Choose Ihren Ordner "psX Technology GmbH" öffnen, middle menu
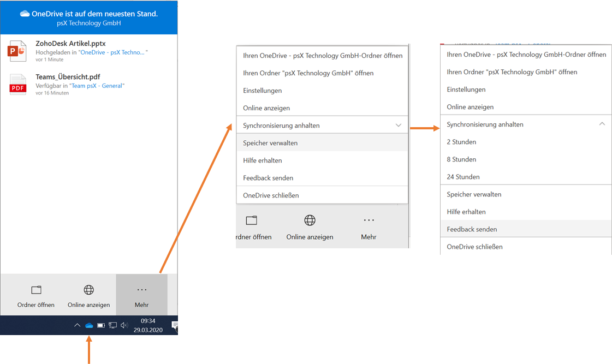Viewport: 612px width, 364px height. 323,73
